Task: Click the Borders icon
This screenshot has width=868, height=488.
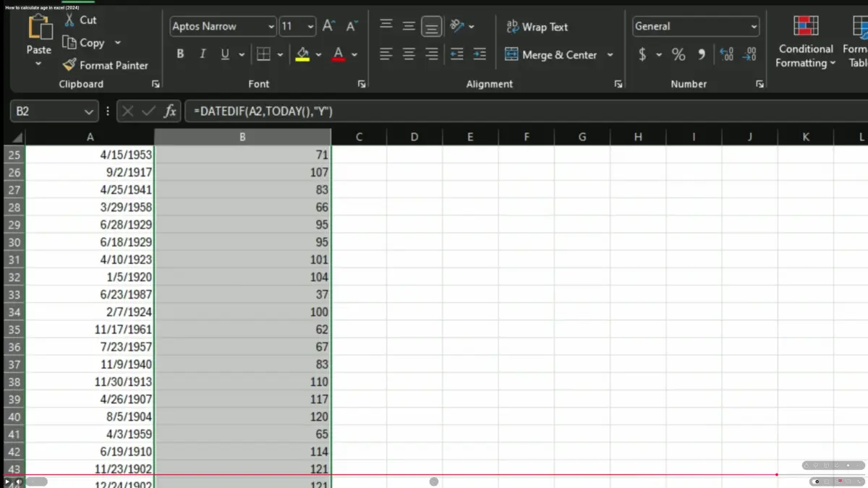Action: [264, 54]
